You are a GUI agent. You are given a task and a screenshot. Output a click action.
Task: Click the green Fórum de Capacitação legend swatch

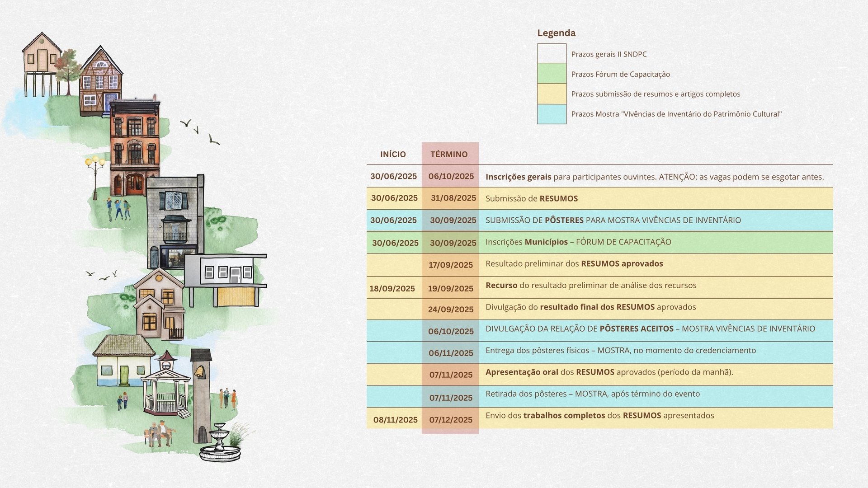[552, 73]
